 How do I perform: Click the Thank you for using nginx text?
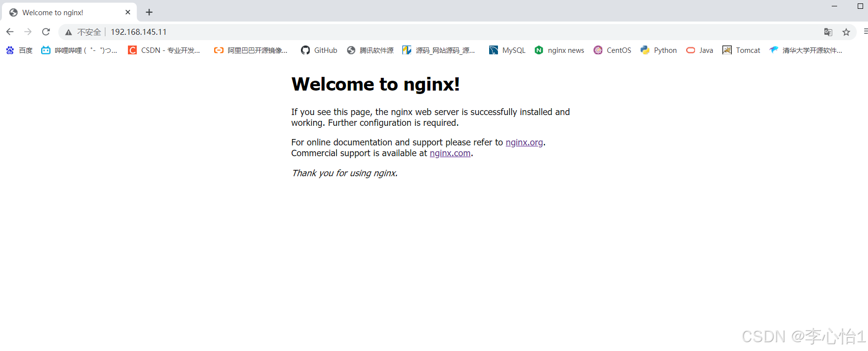[345, 173]
